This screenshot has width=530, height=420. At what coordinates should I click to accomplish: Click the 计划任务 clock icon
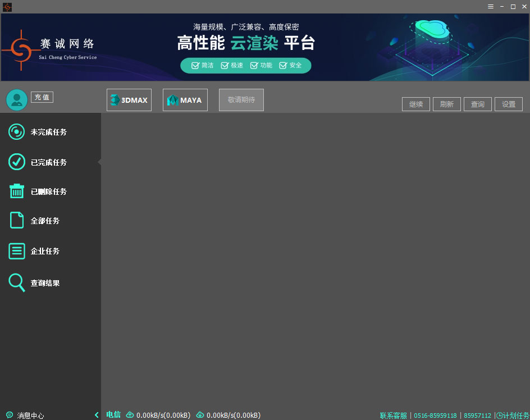tap(499, 416)
